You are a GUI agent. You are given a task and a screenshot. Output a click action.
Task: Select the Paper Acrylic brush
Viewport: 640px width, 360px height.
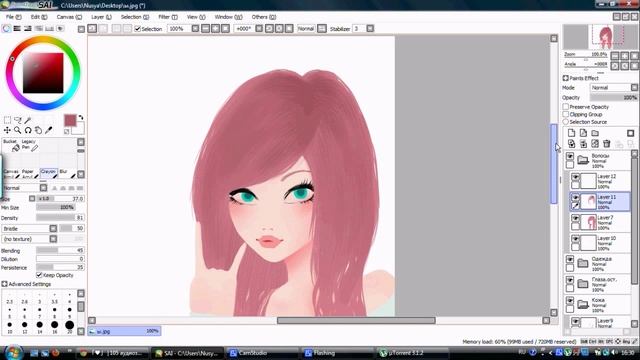tap(30, 174)
